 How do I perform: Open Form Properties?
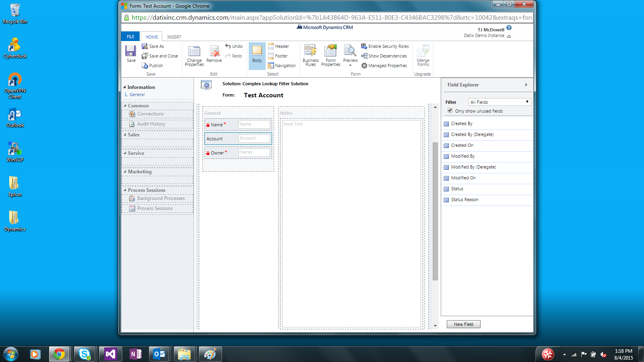point(331,56)
